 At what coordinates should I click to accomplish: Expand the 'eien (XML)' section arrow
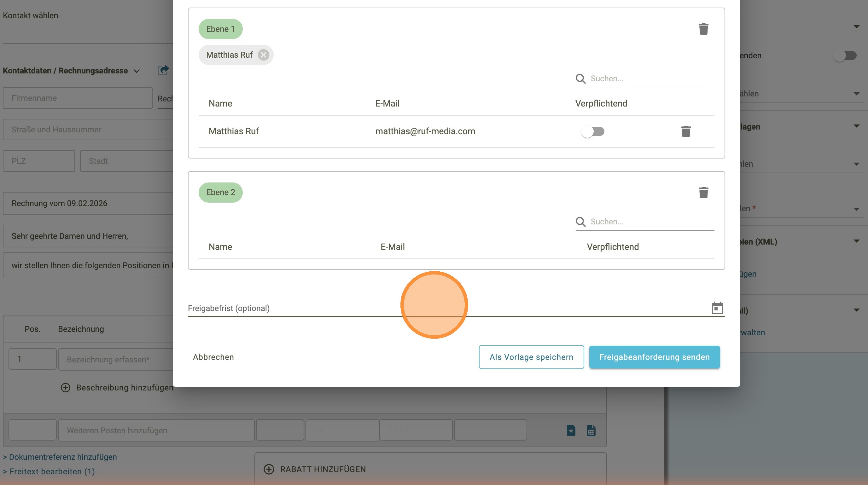click(856, 241)
